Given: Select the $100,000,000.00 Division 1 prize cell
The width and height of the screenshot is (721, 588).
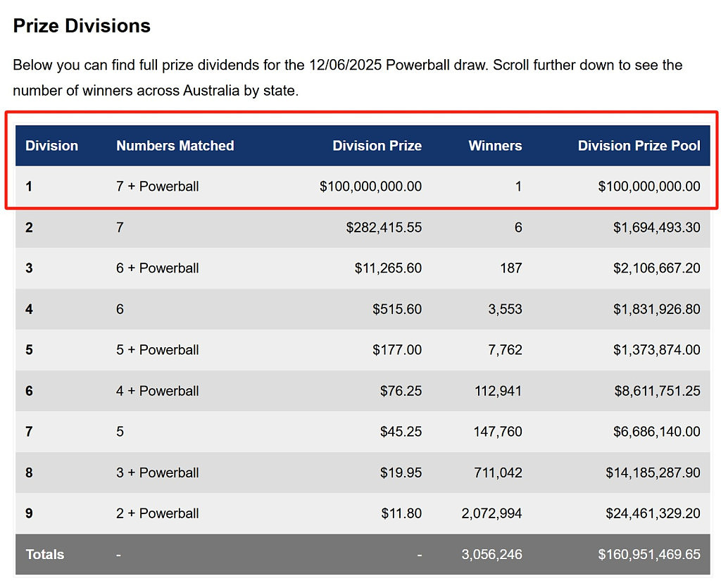Looking at the screenshot, I should (x=370, y=186).
